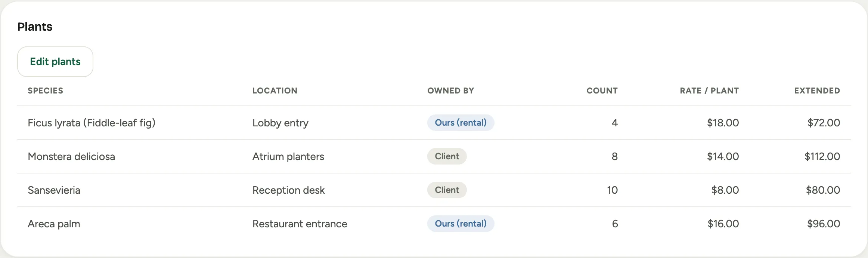Select the Sansevieria row name
868x258 pixels.
click(54, 190)
